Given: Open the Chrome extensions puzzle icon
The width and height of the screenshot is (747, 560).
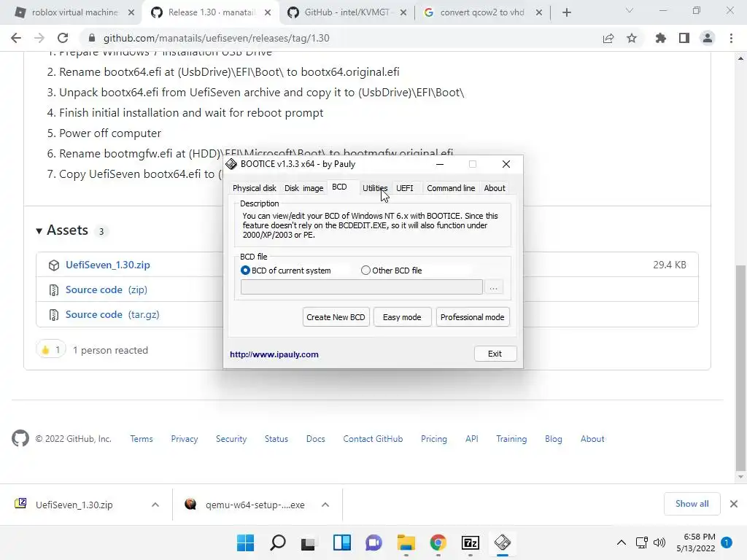Looking at the screenshot, I should pos(660,38).
